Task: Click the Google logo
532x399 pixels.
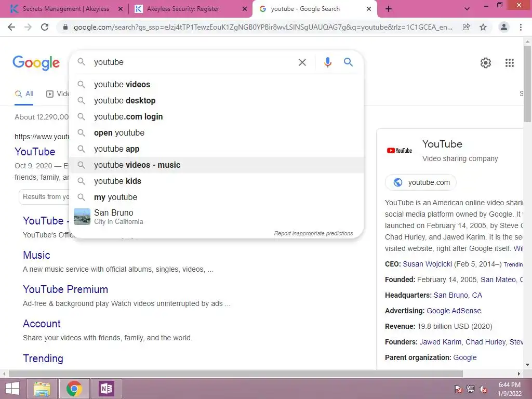Action: pyautogui.click(x=36, y=63)
